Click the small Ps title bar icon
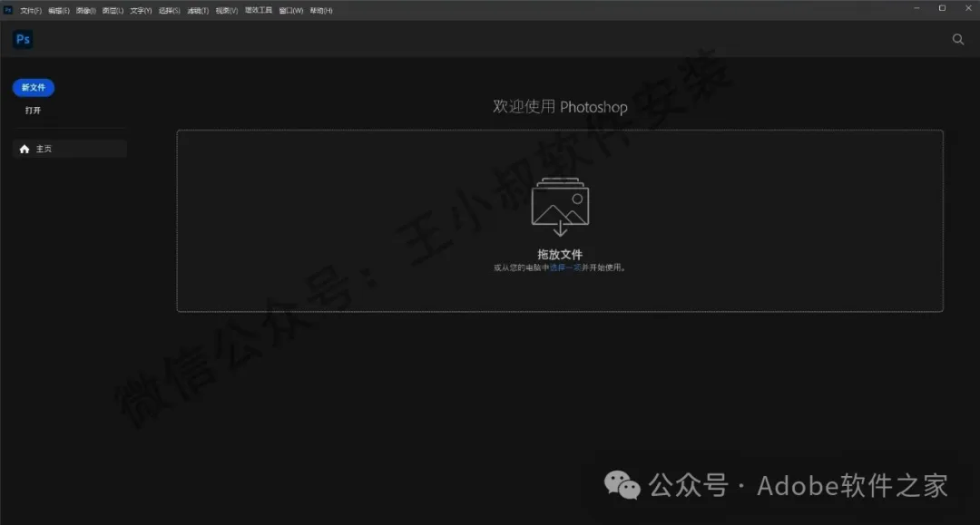The width and height of the screenshot is (980, 525). pos(7,10)
